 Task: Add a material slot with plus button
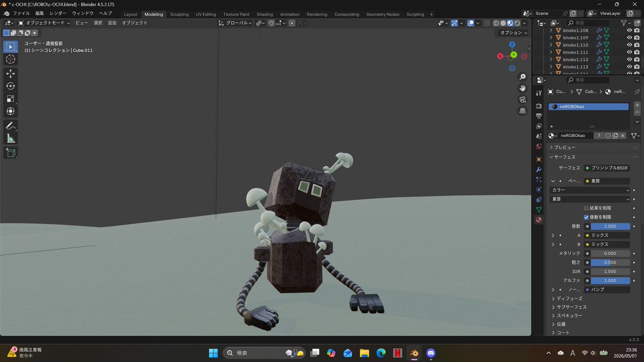637,105
